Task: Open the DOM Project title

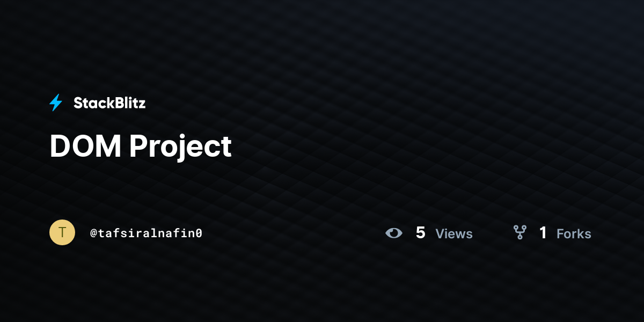Action: coord(141,147)
